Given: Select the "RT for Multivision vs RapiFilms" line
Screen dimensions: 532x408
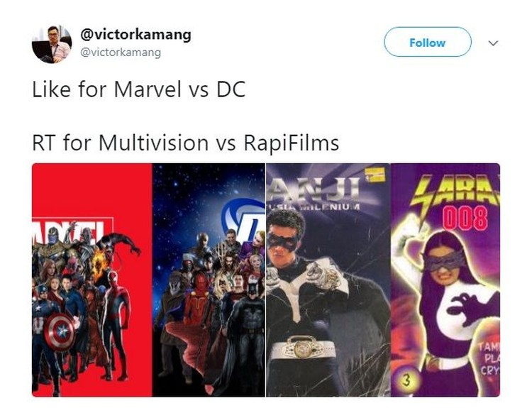Looking at the screenshot, I should coord(185,143).
